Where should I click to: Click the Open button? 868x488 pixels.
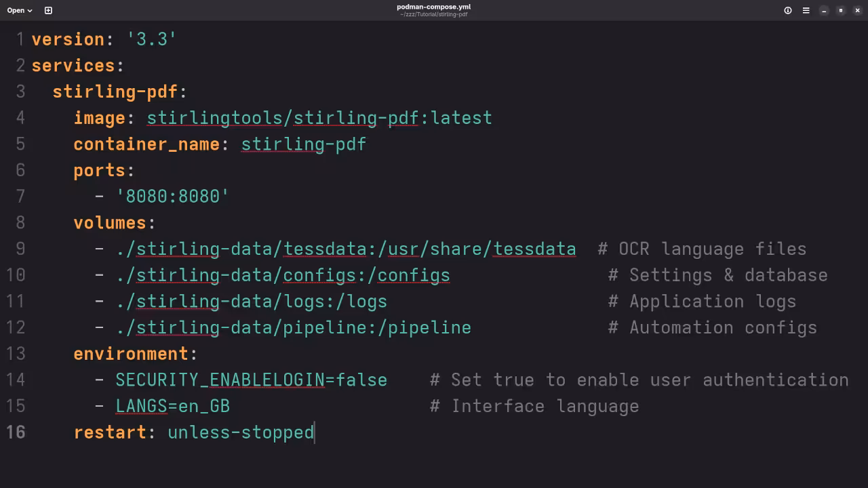(x=15, y=10)
